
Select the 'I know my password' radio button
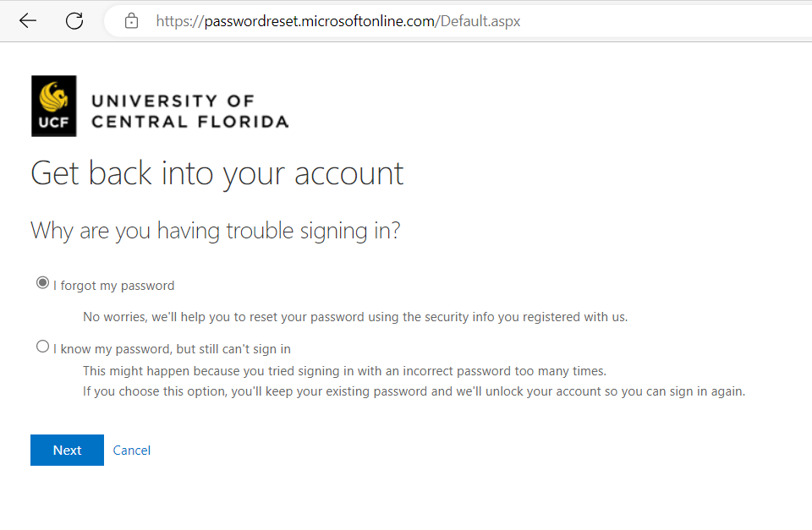(42, 347)
